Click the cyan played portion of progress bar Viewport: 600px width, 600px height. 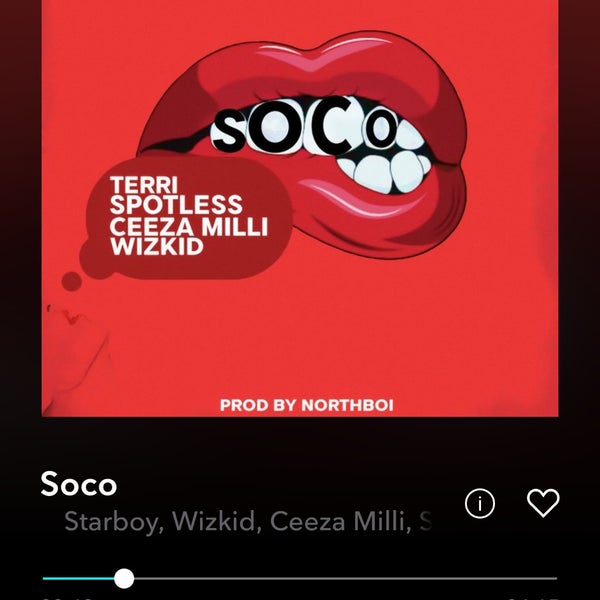pyautogui.click(x=78, y=578)
